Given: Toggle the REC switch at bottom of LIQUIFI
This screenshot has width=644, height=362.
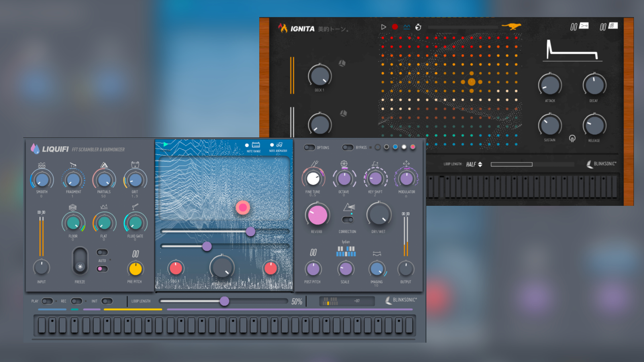Looking at the screenshot, I should 76,301.
